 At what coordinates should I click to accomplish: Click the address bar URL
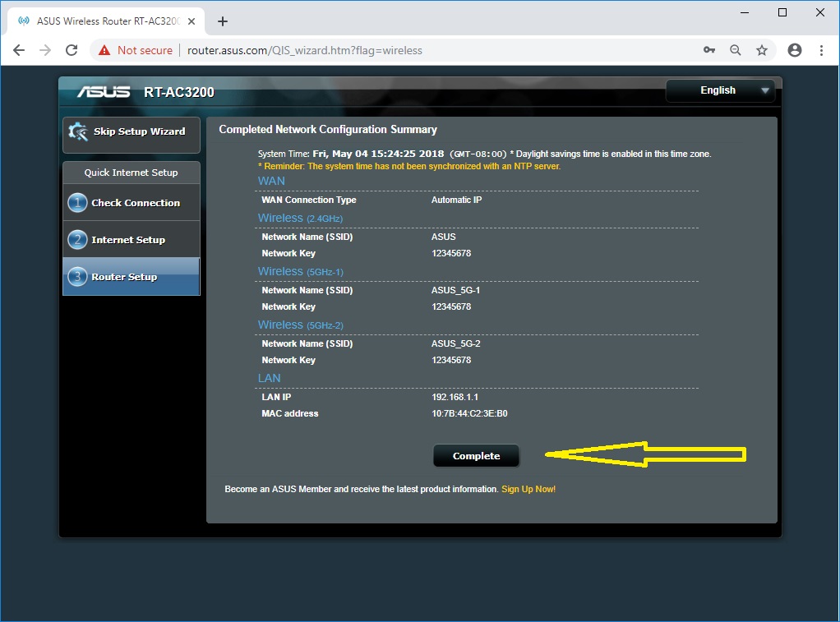305,50
